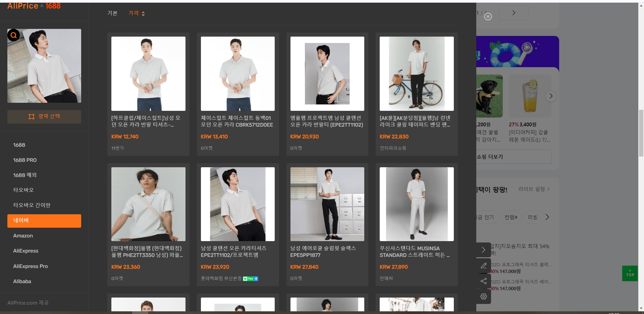The height and width of the screenshot is (314, 644).
Task: Select the 기본 default sort tab
Action: [112, 13]
